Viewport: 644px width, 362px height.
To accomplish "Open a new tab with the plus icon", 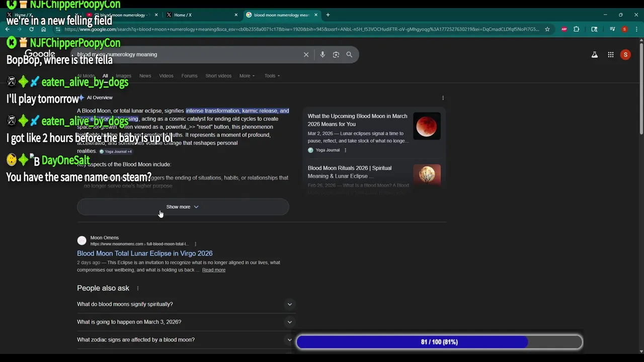I will click(x=328, y=15).
